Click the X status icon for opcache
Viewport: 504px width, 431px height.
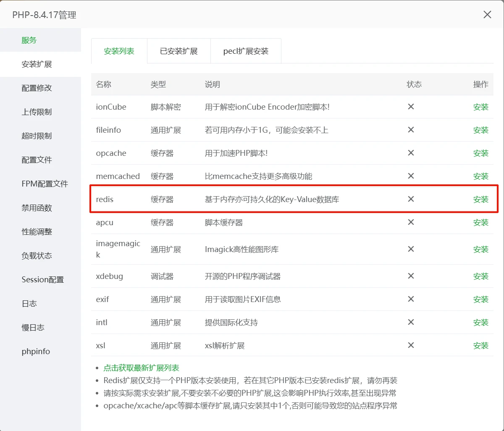point(411,153)
